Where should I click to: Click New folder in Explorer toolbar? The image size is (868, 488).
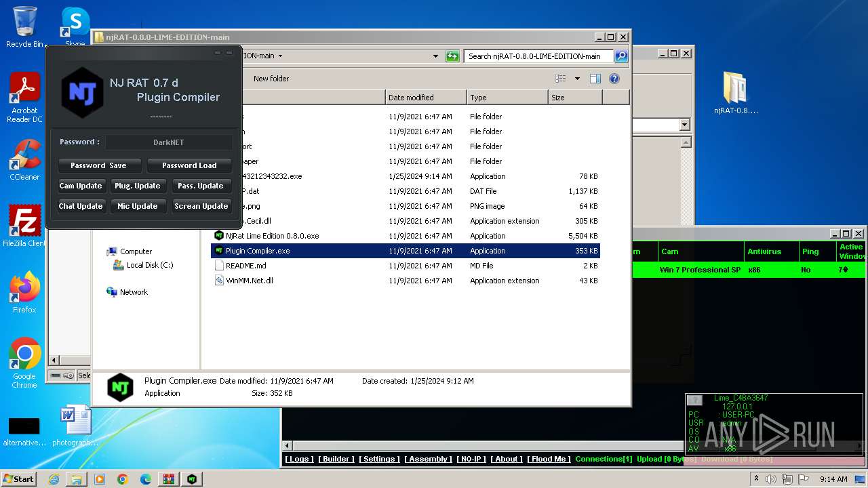(x=271, y=79)
